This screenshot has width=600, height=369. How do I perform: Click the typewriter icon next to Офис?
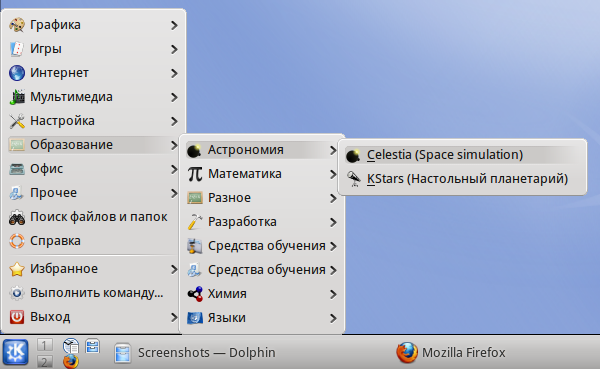point(17,169)
